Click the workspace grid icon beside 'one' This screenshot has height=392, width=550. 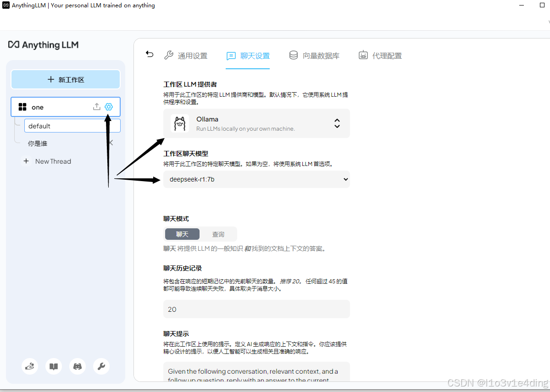point(22,107)
